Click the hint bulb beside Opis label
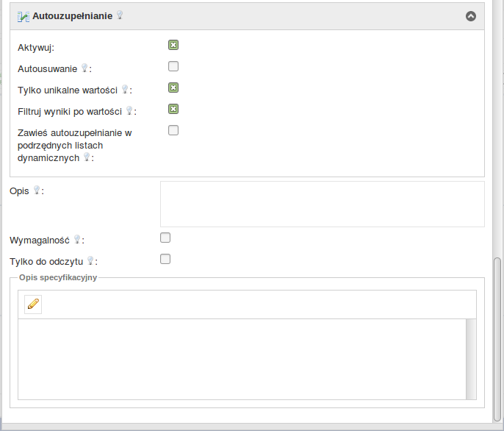This screenshot has height=431, width=504. point(37,190)
